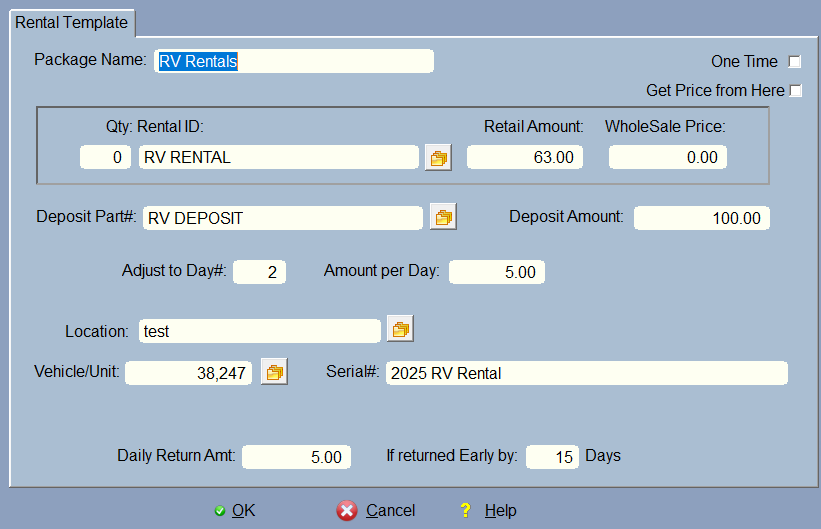Click the Serial# field 2025 RV Rental
The width and height of the screenshot is (821, 529).
pyautogui.click(x=586, y=373)
